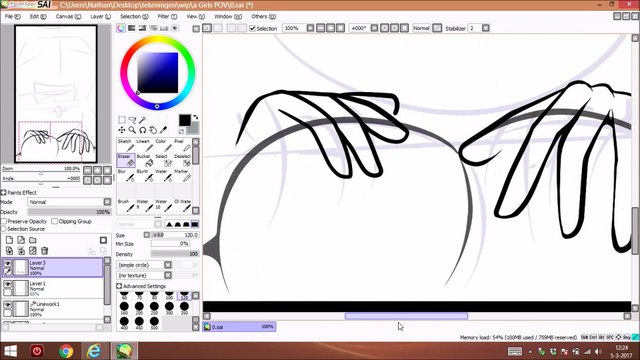Pick the eyedropper color picker tool
Screen dimensions: 640x360
click(x=163, y=130)
